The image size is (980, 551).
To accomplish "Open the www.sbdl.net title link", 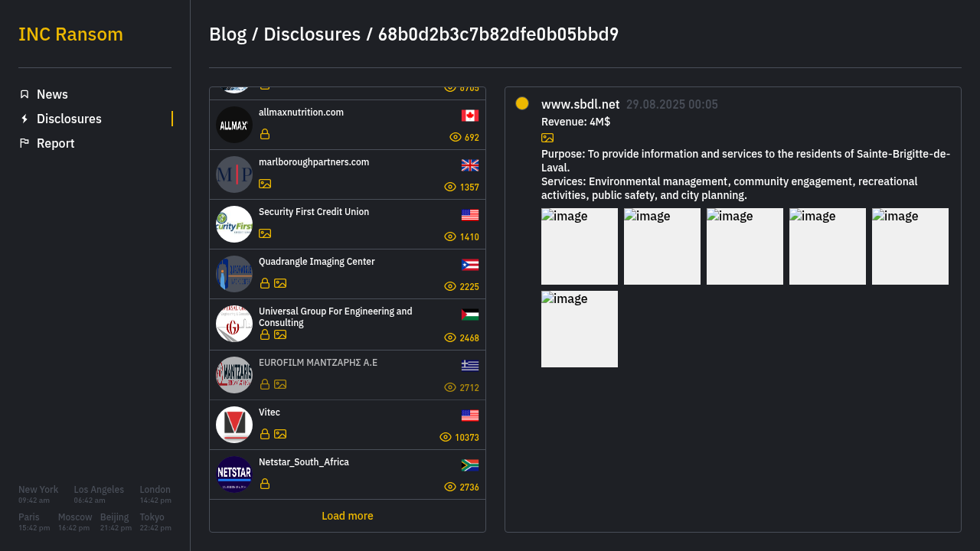I will pyautogui.click(x=580, y=104).
